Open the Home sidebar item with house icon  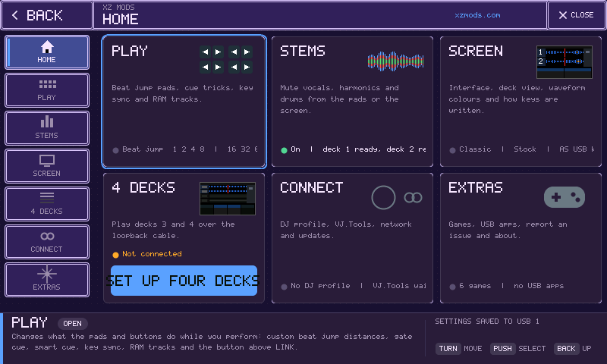click(47, 52)
